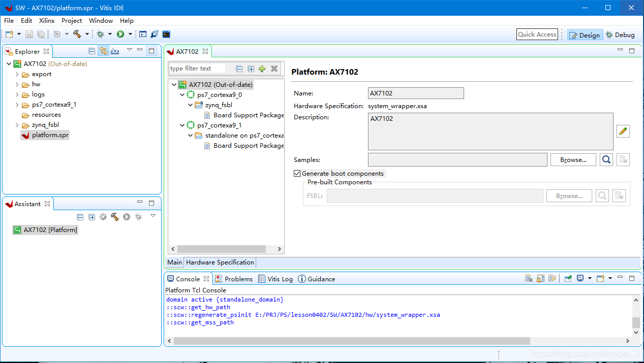This screenshot has height=363, width=644.
Task: Click the green plus add domain icon
Action: tap(262, 69)
